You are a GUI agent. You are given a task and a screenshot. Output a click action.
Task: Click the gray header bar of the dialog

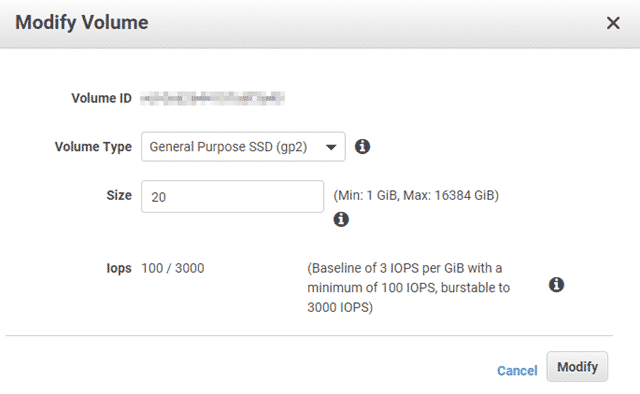(320, 24)
